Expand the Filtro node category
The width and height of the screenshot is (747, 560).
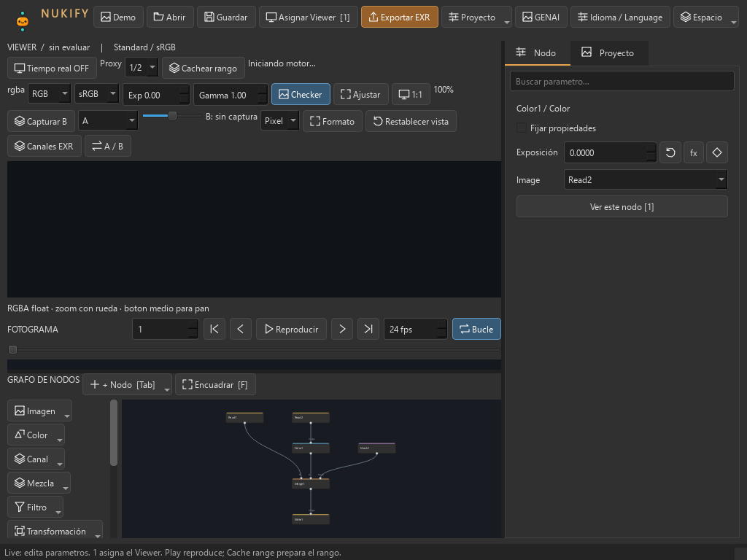pos(35,507)
